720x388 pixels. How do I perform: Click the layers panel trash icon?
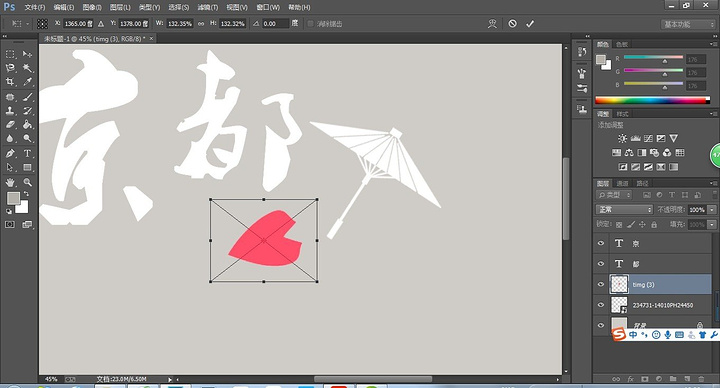(701, 379)
